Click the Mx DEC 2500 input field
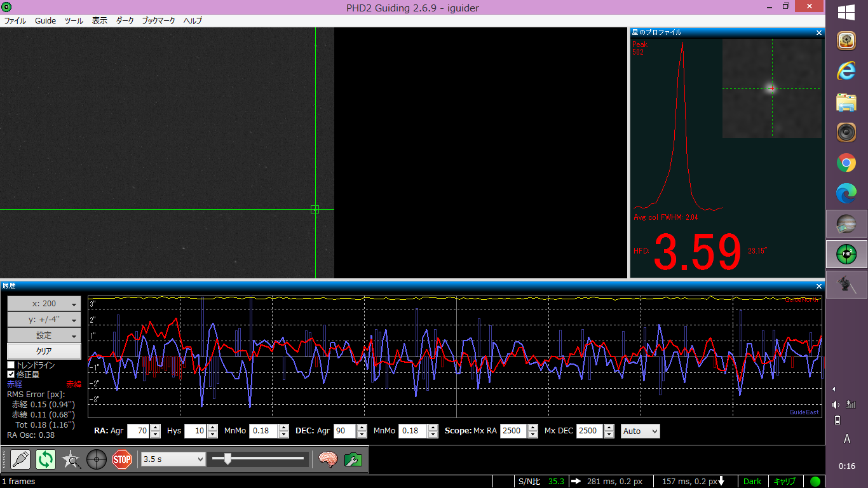868x488 pixels. pos(590,431)
